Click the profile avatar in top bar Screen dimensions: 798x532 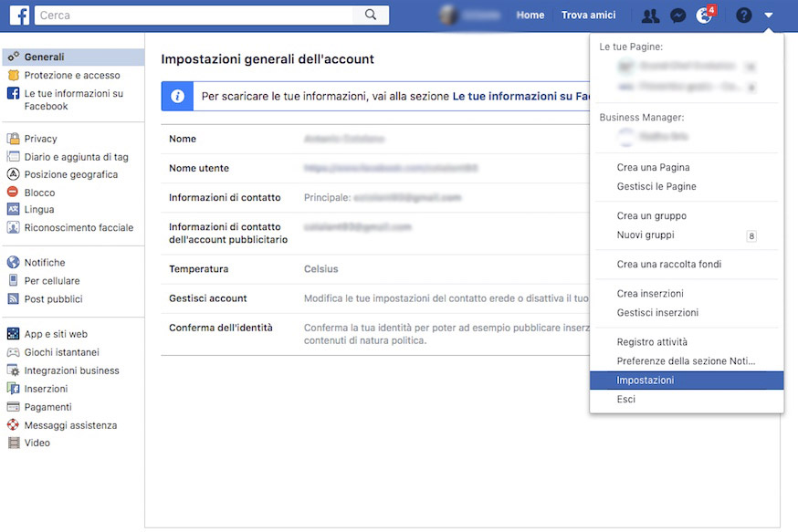click(448, 16)
